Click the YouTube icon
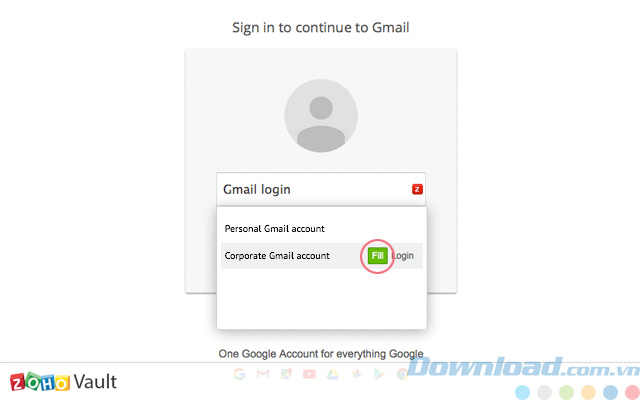Viewport: 640px width, 400px height. 309,374
